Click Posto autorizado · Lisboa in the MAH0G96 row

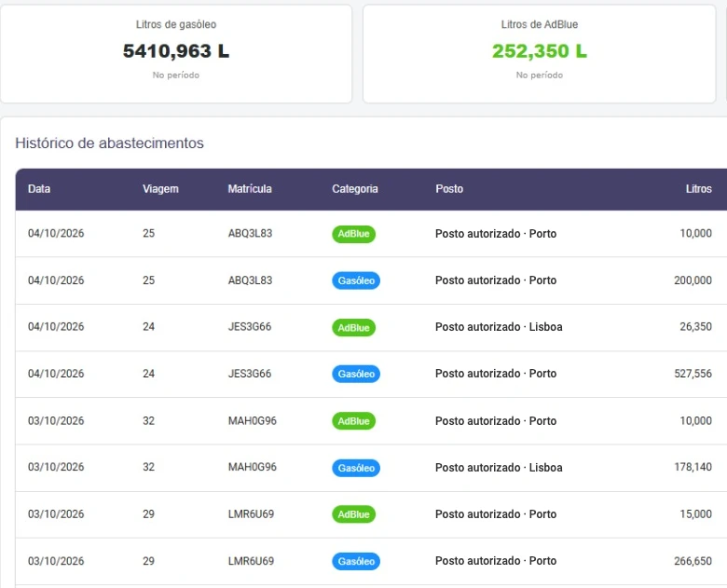pos(499,468)
